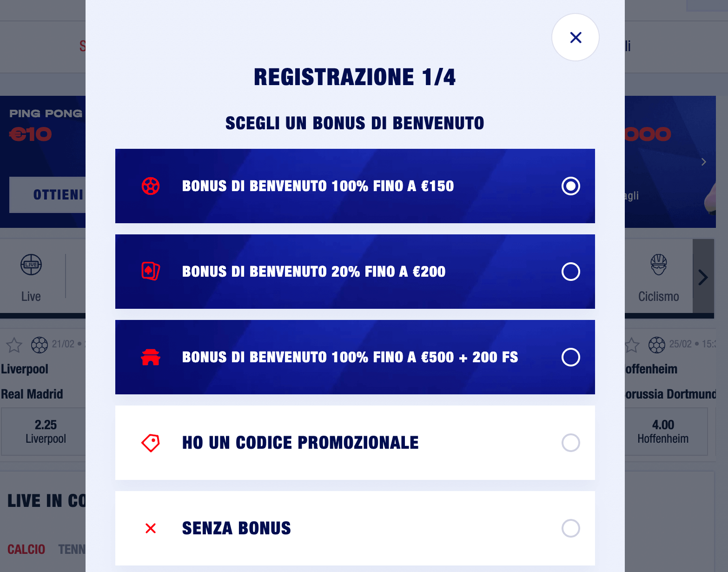
Task: Select the Ciclismo sport icon
Action: click(658, 264)
